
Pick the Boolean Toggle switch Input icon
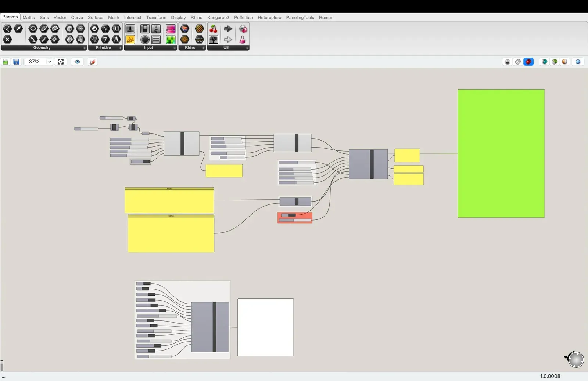145,29
